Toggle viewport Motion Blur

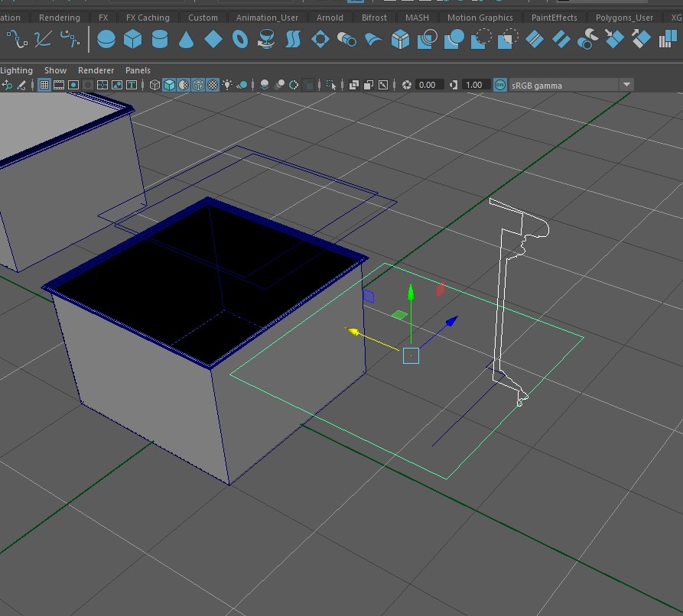(x=279, y=85)
